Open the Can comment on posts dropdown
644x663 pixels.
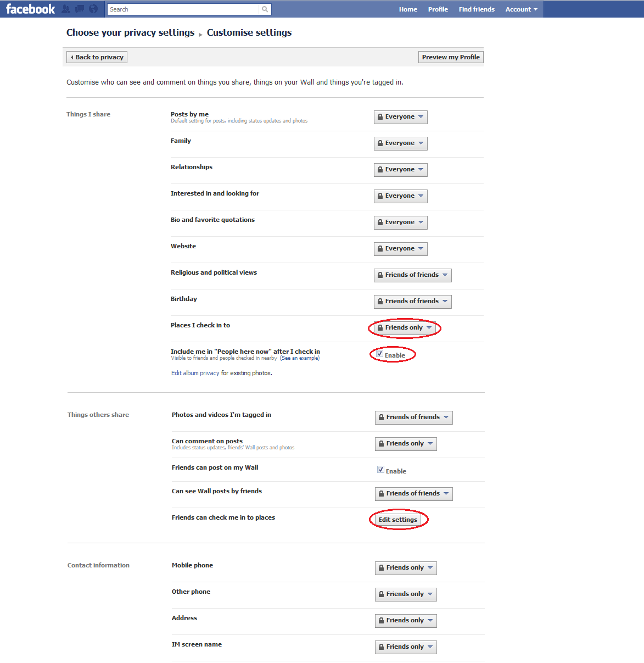coord(406,444)
